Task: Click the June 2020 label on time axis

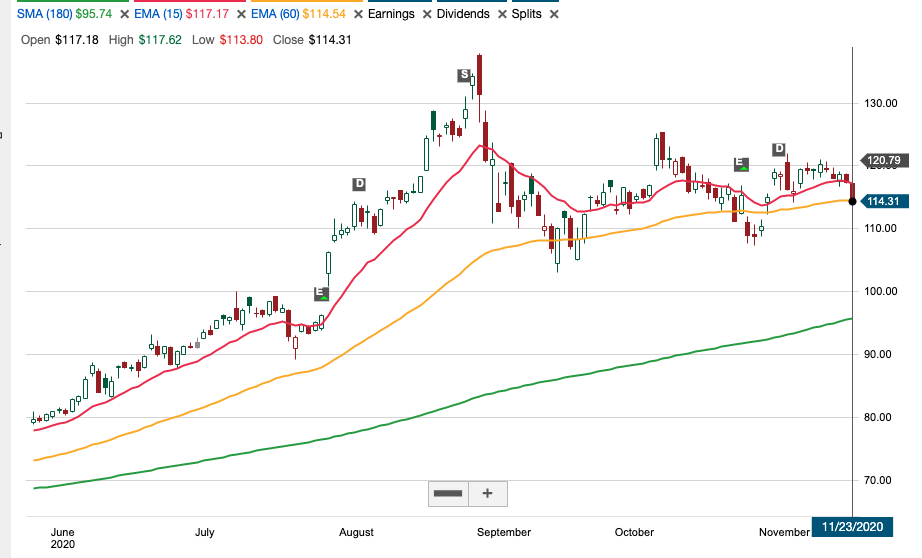Action: coord(62,538)
